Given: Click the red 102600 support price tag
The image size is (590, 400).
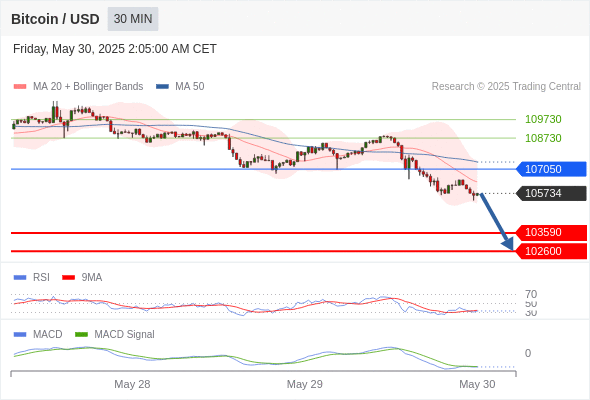Looking at the screenshot, I should click(551, 251).
